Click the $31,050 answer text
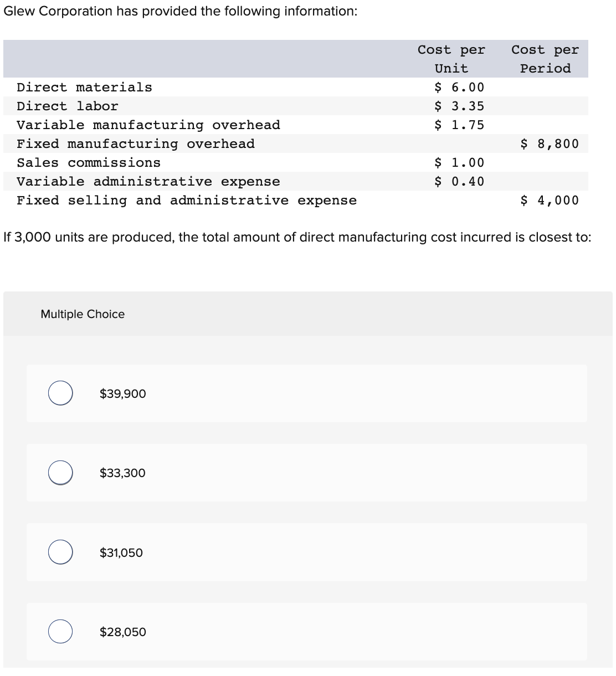The image size is (616, 676). 121,553
